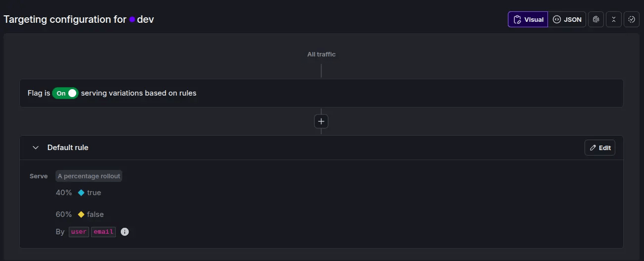Viewport: 644px width, 261px height.
Task: Click the user context kind tag
Action: click(79, 232)
